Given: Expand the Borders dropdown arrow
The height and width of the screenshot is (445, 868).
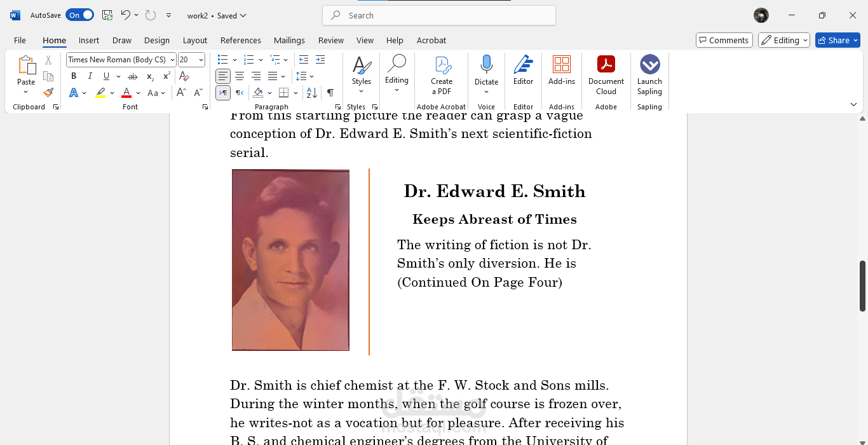Looking at the screenshot, I should (295, 93).
